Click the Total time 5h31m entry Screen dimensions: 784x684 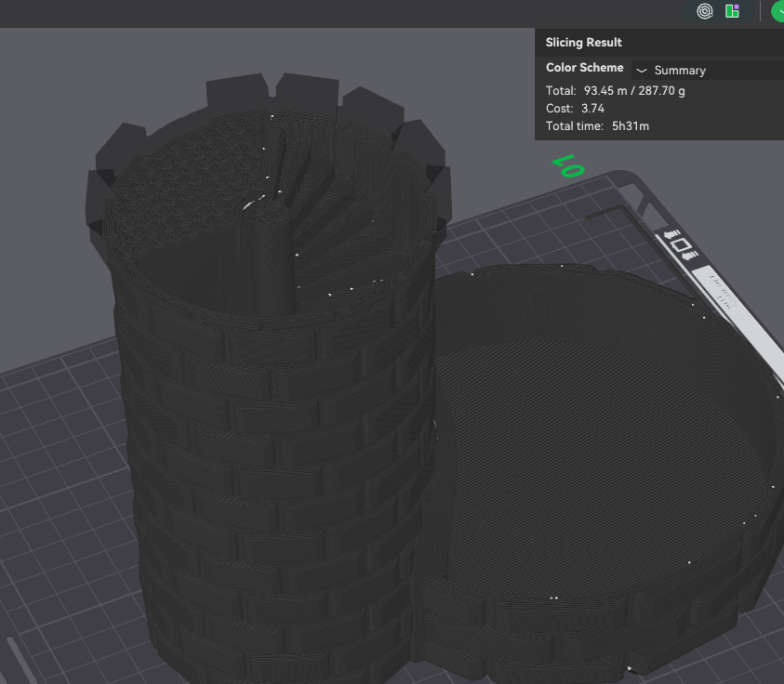(597, 125)
